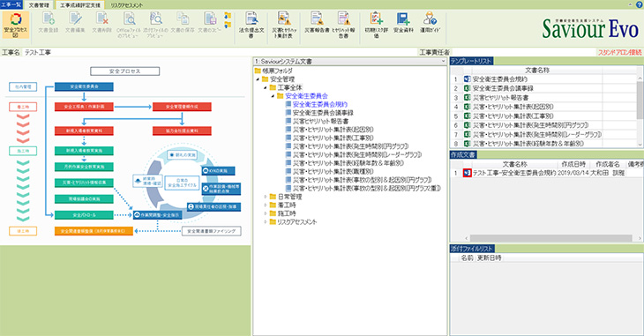The height and width of the screenshot is (336, 644).
Task: Switch to the リスクアセスメント ribbon tab
Action: pyautogui.click(x=126, y=5)
